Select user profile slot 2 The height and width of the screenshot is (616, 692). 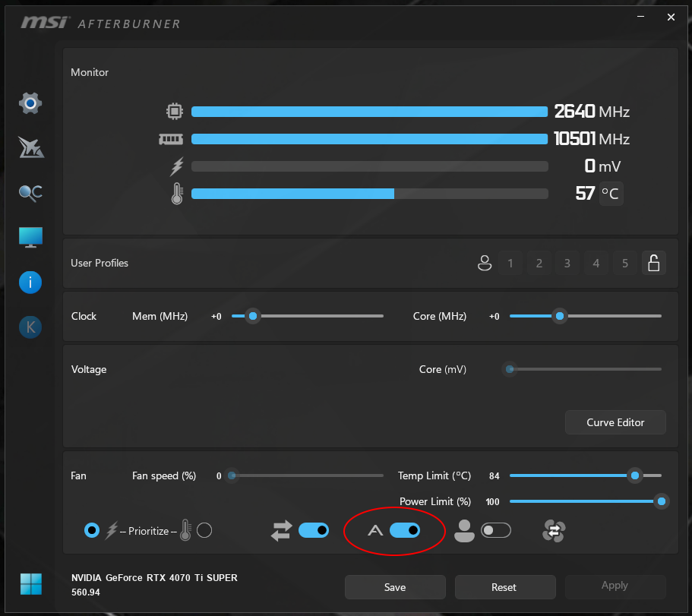[539, 264]
